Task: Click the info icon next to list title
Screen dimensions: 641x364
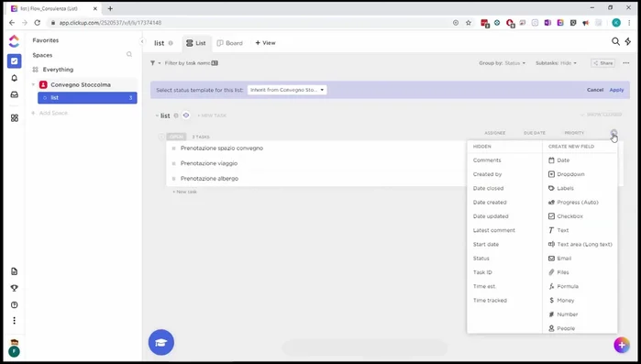Action: click(171, 43)
